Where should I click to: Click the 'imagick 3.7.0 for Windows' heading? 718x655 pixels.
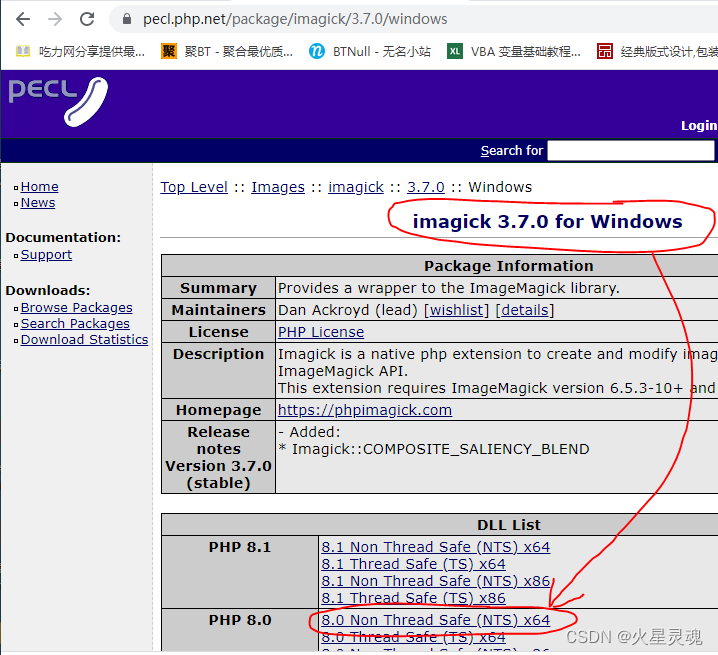click(548, 222)
